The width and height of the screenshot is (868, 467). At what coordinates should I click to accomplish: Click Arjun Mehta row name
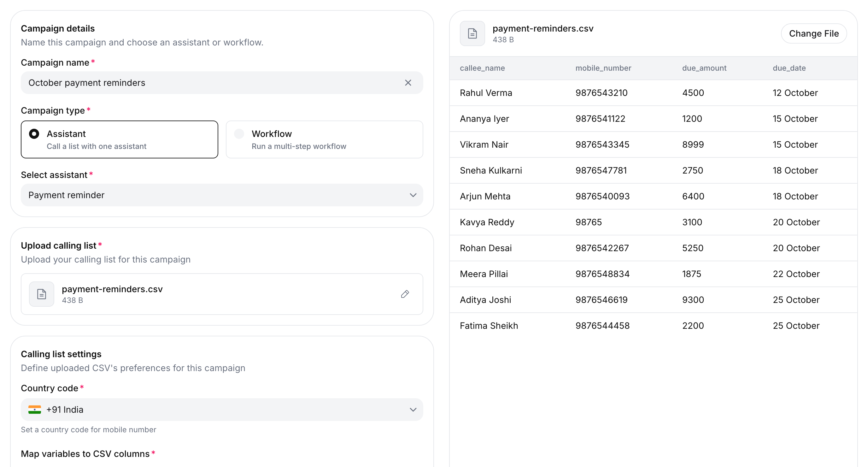(485, 196)
